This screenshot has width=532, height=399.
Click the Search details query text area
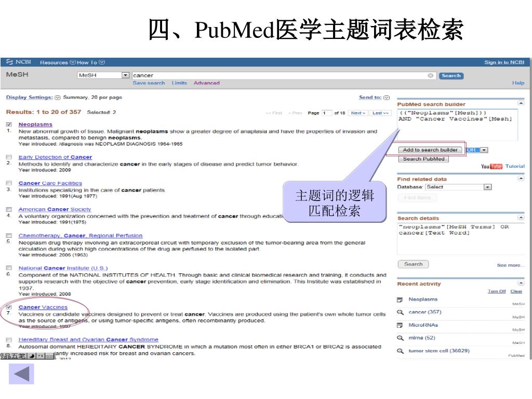[460, 239]
